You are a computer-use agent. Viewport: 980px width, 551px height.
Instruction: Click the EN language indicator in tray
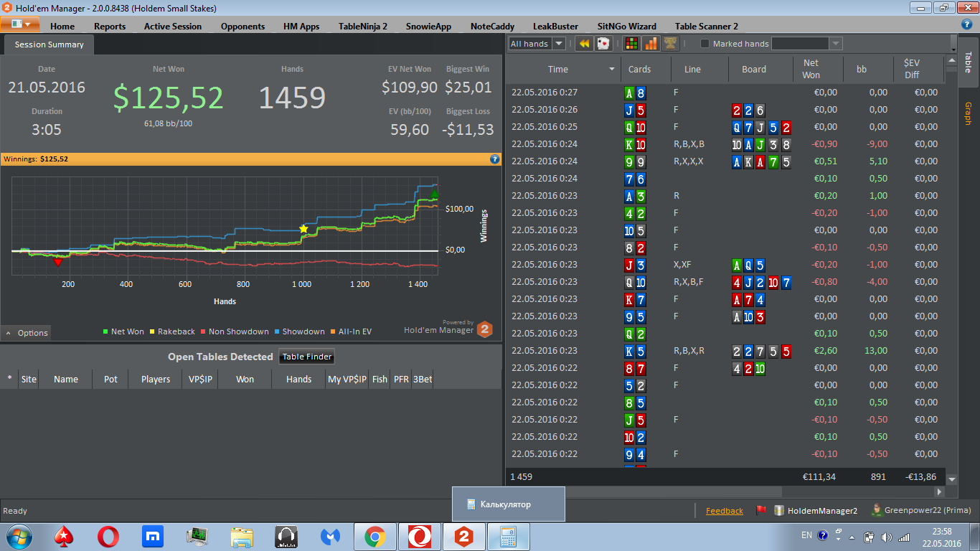tap(806, 535)
